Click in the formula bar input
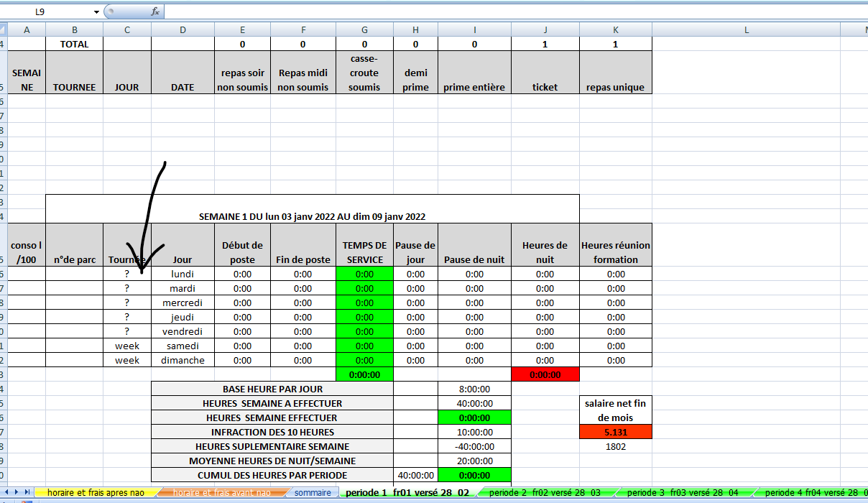 (x=503, y=12)
